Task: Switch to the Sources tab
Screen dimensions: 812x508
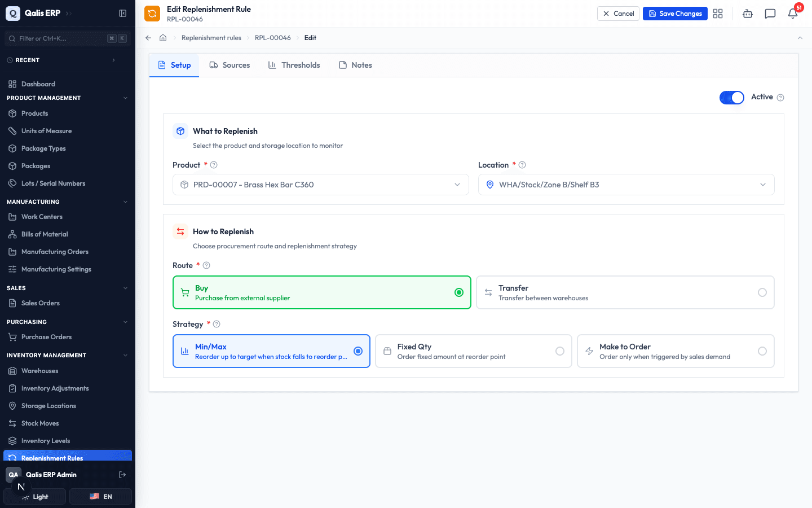Action: [x=230, y=65]
